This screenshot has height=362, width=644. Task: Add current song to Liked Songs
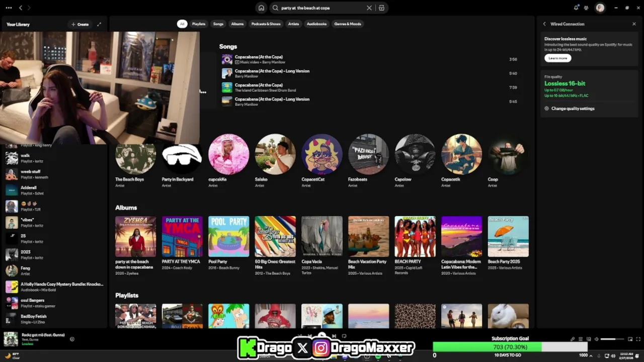(72, 339)
